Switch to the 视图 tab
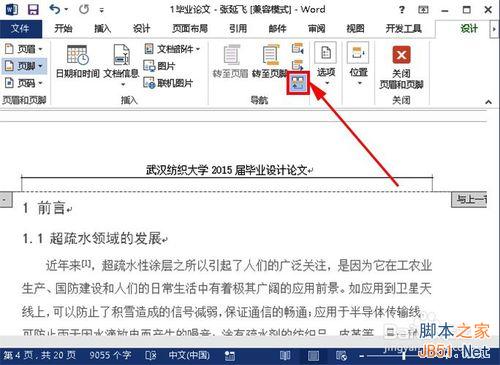Viewport: 500px width, 365px height. point(355,29)
